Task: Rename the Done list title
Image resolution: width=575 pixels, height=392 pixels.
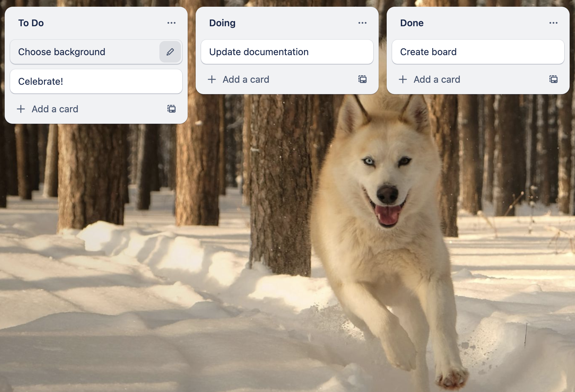Action: pos(412,23)
